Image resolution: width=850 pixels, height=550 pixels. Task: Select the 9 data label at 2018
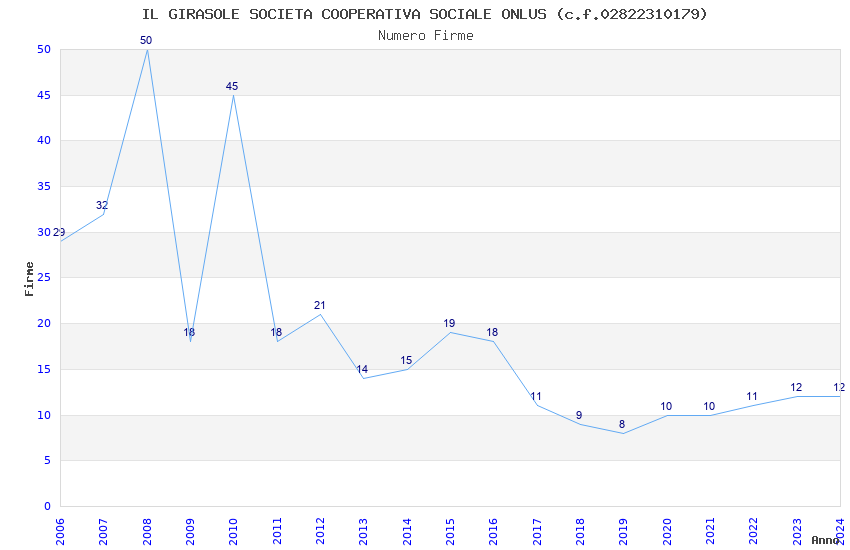point(579,415)
